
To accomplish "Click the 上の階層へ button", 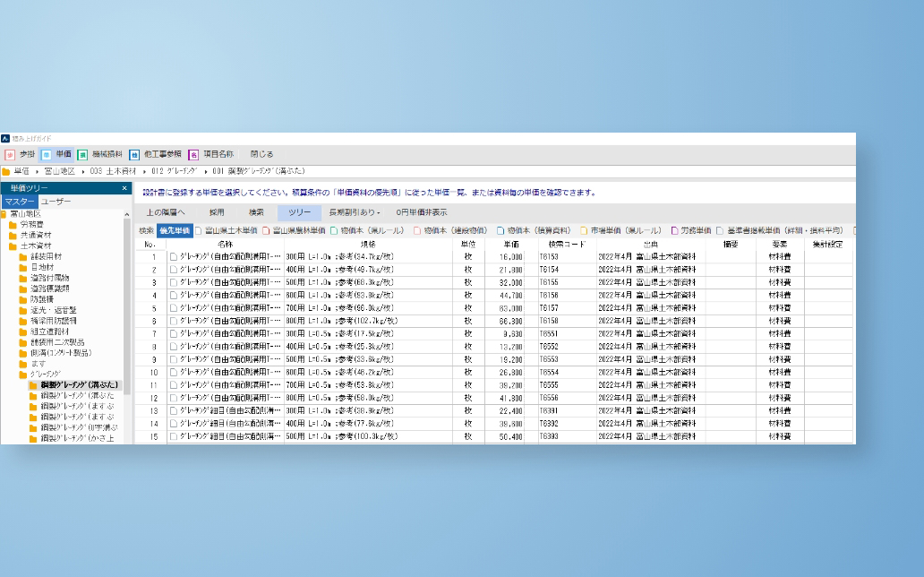I will pyautogui.click(x=167, y=212).
